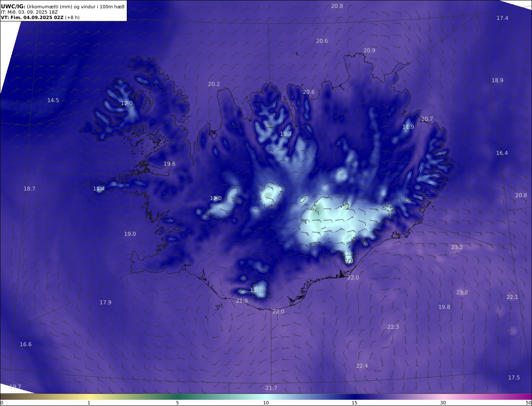Screen dimensions: 532x406
Task: Click the 22.1 value label
Action: [x=512, y=297]
